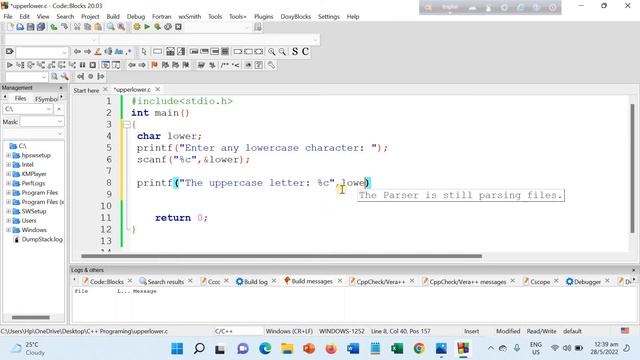Click the Save all files icon
This screenshot has width=640, height=360.
pos(41,27)
